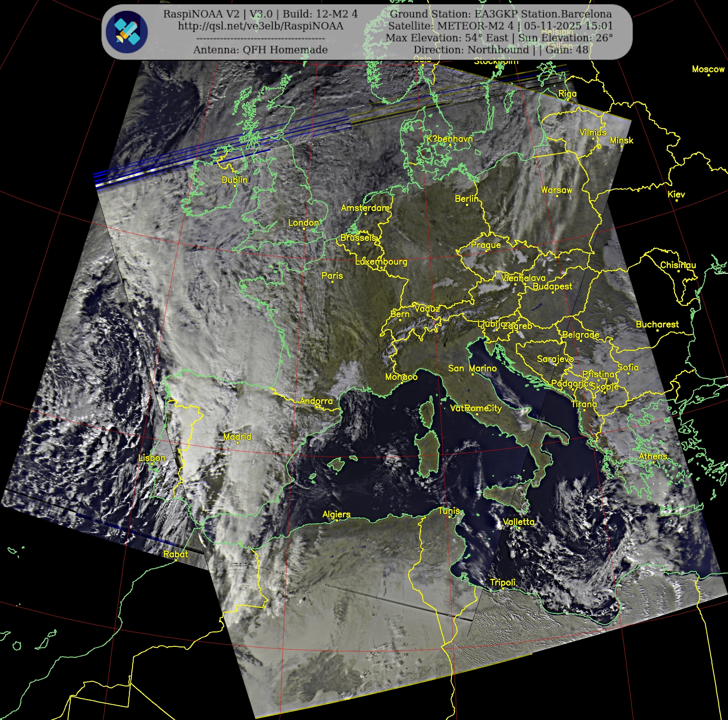Click the Moscow city label
The width and height of the screenshot is (728, 720).
(x=708, y=69)
